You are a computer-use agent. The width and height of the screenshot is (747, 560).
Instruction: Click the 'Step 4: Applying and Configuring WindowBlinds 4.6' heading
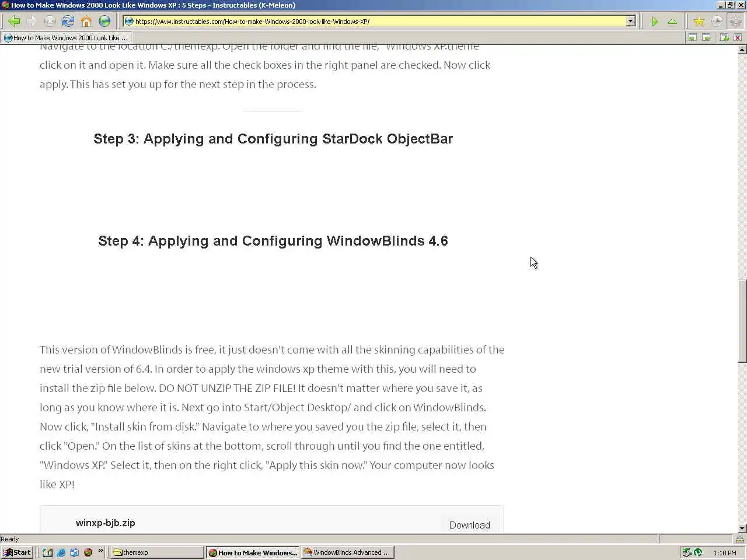pos(273,241)
